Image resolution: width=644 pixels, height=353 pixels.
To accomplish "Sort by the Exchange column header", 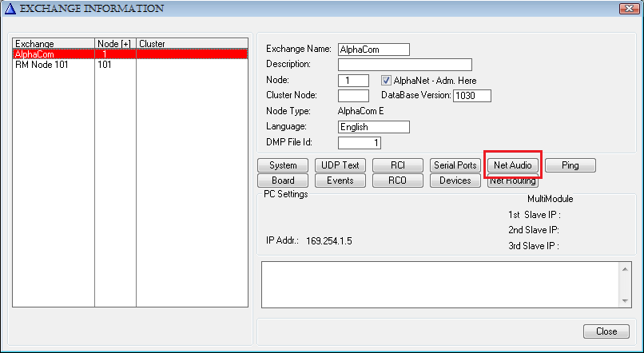I will click(x=54, y=43).
